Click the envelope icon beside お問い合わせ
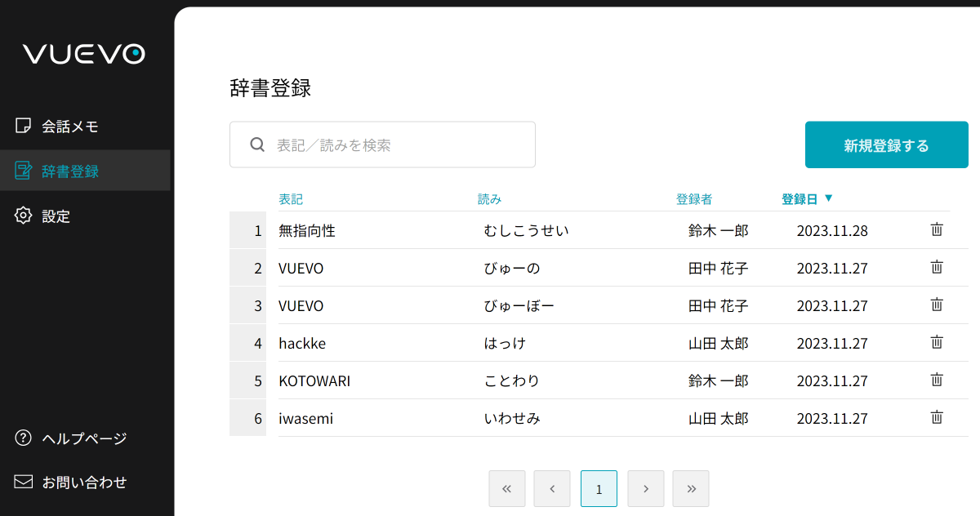The width and height of the screenshot is (980, 516). 23,481
